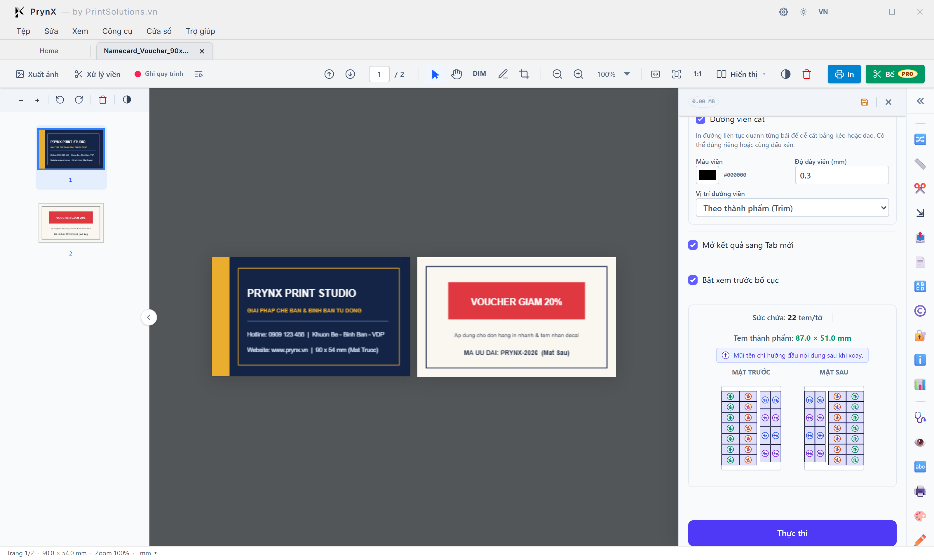The width and height of the screenshot is (934, 560).
Task: Set zoom to 1:1 actual size
Action: [x=698, y=74]
